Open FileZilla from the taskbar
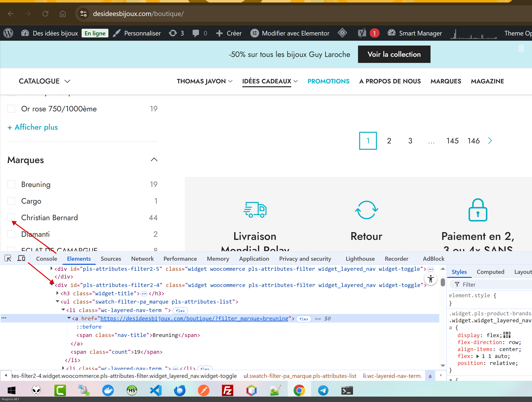532x402 pixels. coord(227,390)
